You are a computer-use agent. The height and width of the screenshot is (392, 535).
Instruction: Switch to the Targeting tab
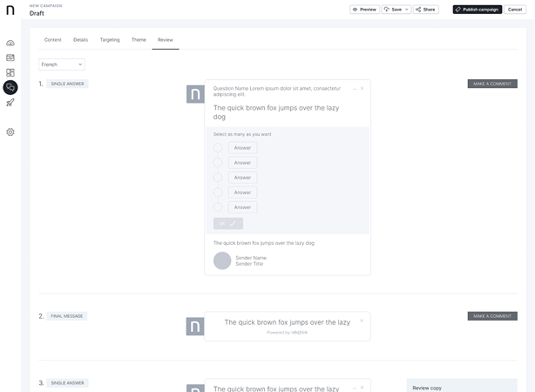point(110,40)
